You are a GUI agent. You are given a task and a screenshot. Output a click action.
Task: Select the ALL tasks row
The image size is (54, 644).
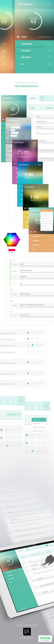pyautogui.click(x=22, y=64)
